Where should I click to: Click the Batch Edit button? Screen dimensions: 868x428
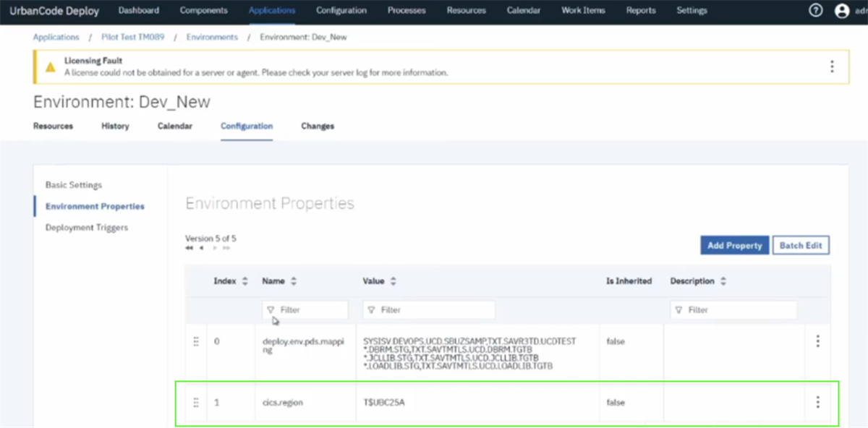(x=801, y=245)
